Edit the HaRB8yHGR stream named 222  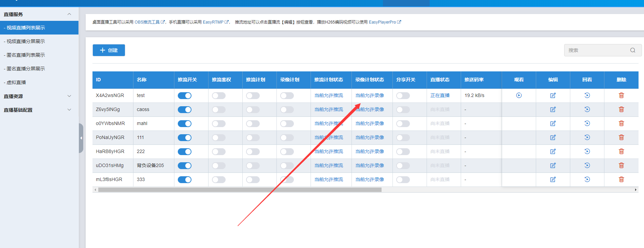point(553,151)
